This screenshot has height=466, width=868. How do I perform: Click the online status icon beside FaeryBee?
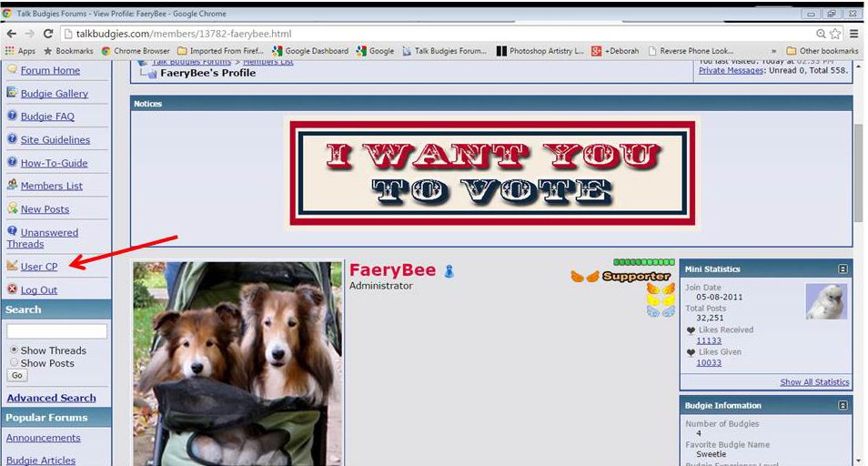pyautogui.click(x=449, y=271)
